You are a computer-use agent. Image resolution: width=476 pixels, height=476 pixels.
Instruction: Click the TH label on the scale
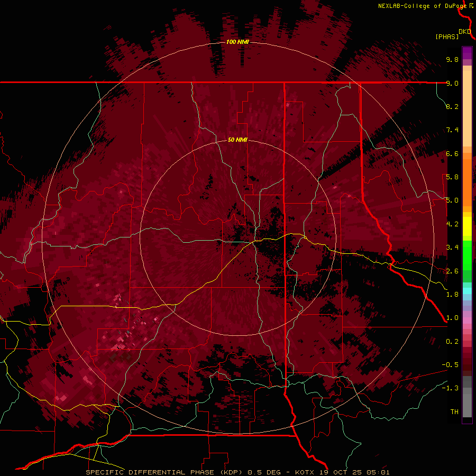[454, 412]
